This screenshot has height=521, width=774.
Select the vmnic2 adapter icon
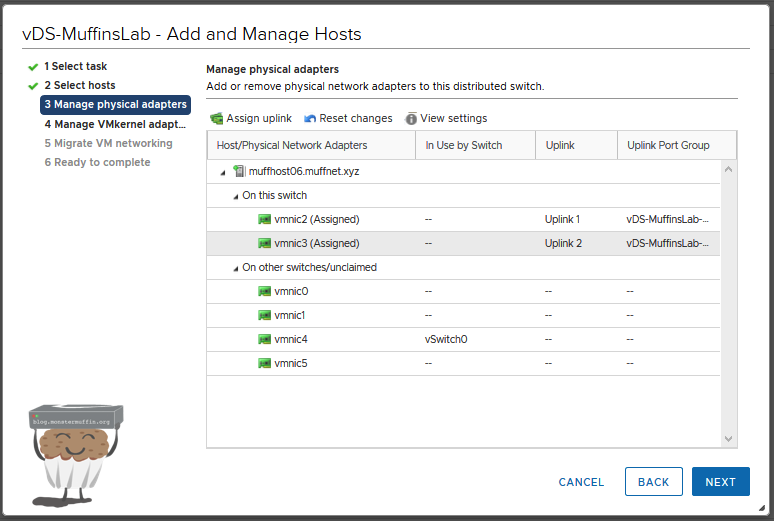[265, 219]
